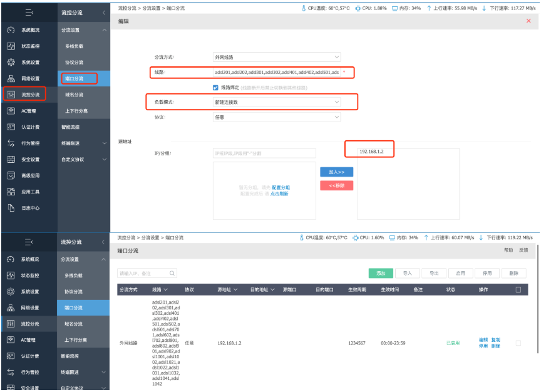Viewport: 546px width, 392px height.
Task: Open 安全设置 icon in upper screenshot sidebar
Action: click(x=11, y=160)
